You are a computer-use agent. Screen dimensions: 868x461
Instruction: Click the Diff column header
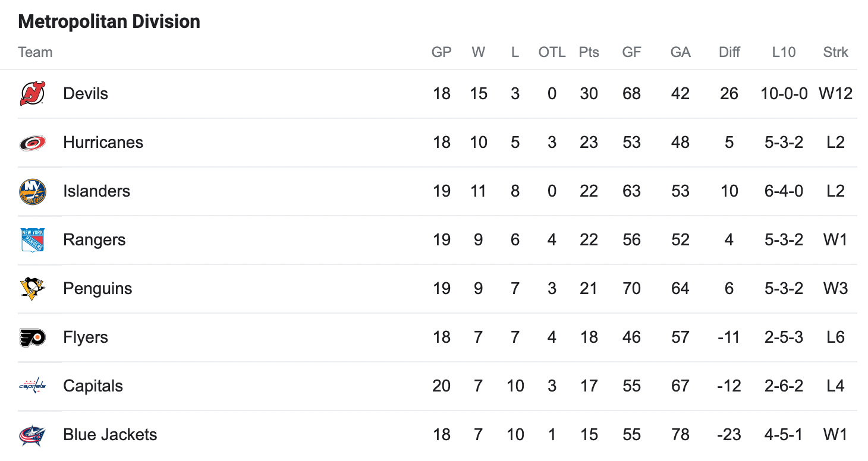click(729, 52)
